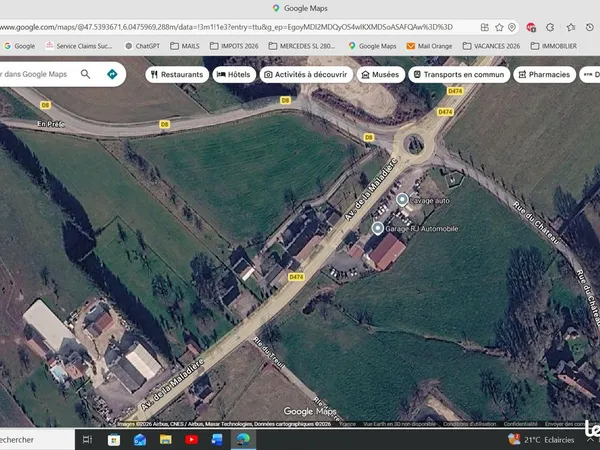The width and height of the screenshot is (600, 450).
Task: Open directions with the blue diamond icon
Action: point(112,74)
